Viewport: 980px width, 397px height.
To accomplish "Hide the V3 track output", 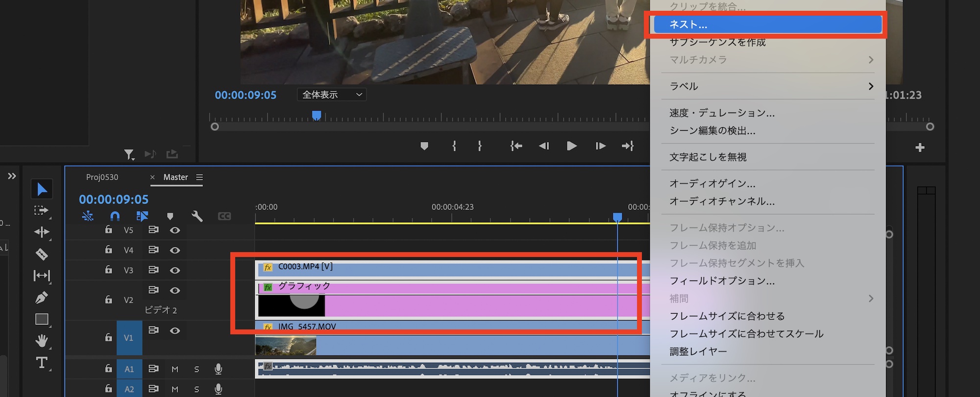I will [175, 270].
